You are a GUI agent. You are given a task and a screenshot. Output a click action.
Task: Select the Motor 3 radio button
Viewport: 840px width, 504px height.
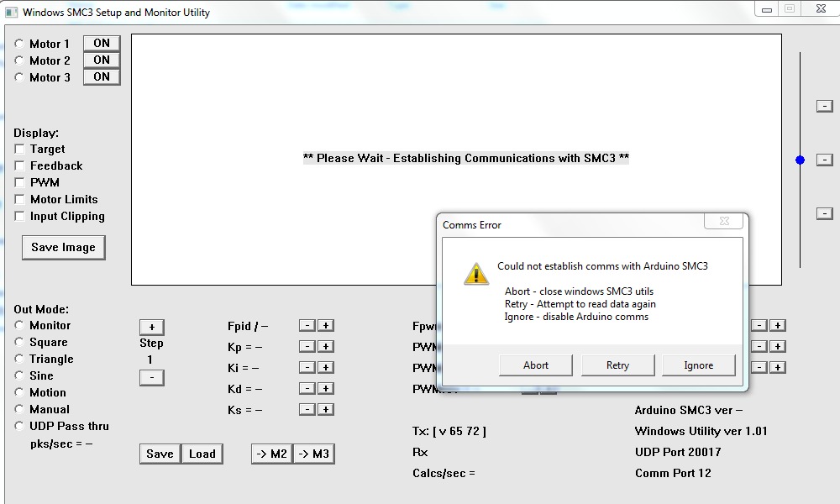(x=19, y=77)
